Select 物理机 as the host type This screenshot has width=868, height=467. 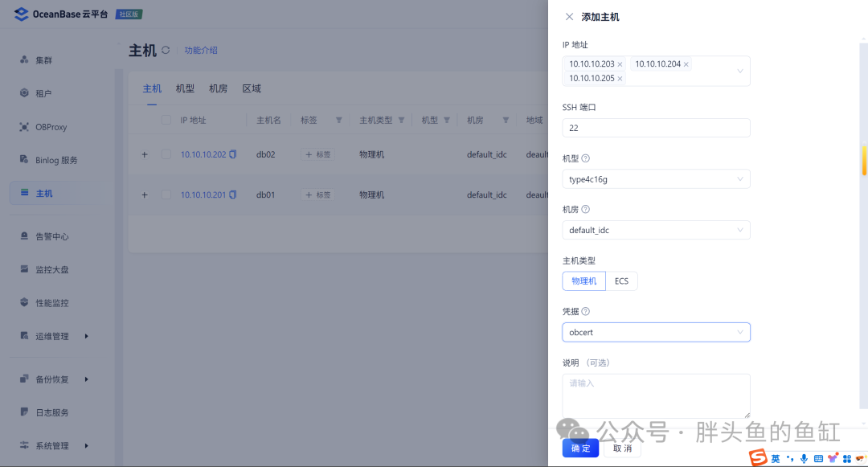point(584,281)
